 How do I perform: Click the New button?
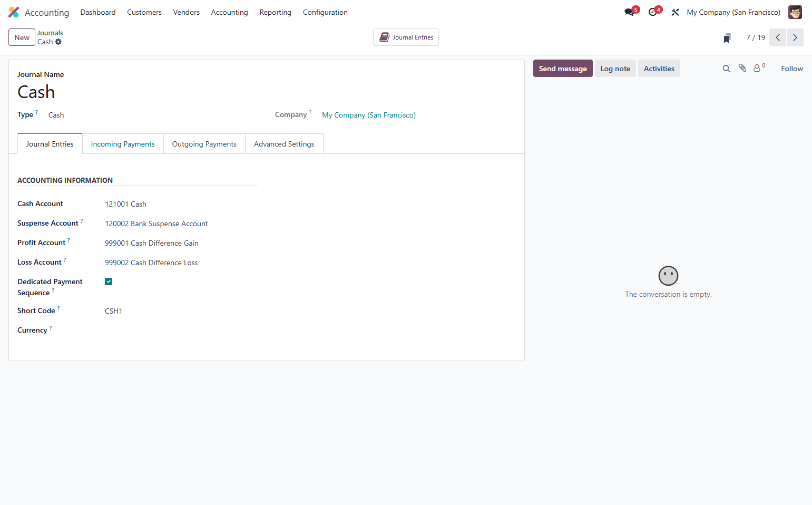pyautogui.click(x=22, y=37)
